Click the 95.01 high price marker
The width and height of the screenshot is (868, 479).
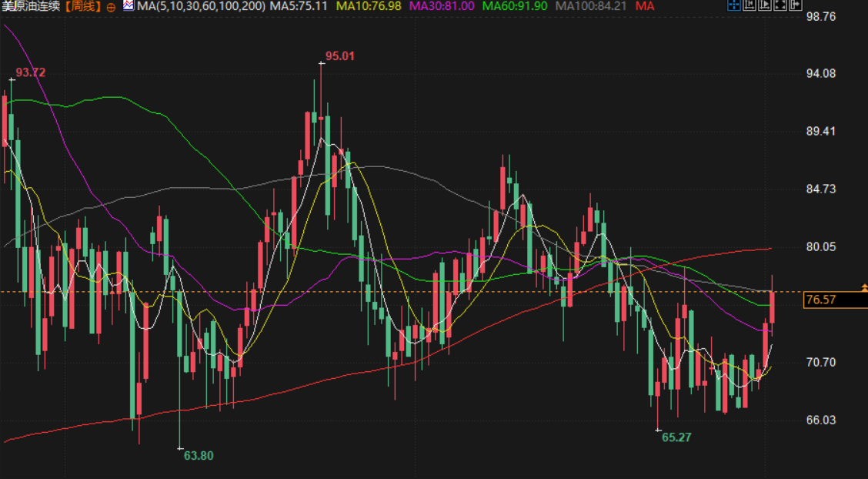coord(339,56)
